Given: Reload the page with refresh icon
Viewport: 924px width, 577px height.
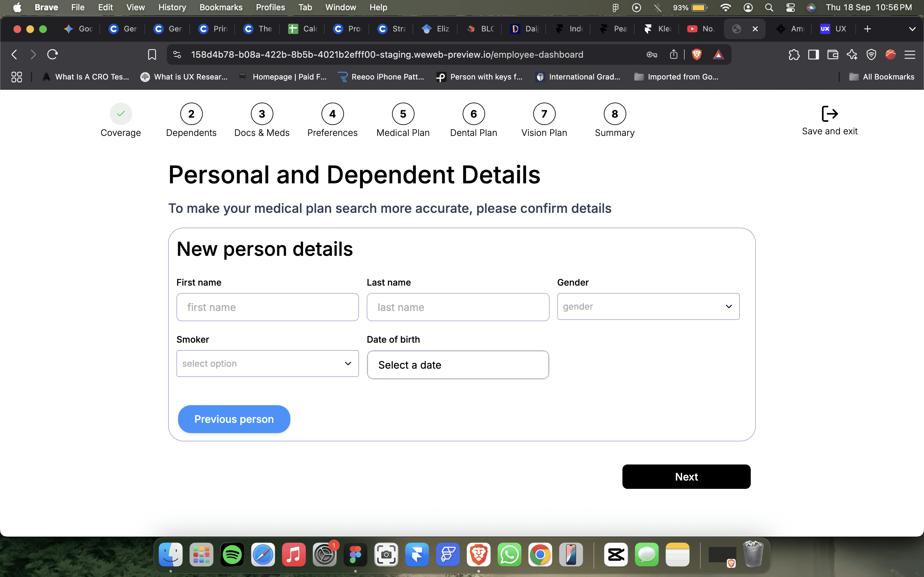Looking at the screenshot, I should point(52,54).
